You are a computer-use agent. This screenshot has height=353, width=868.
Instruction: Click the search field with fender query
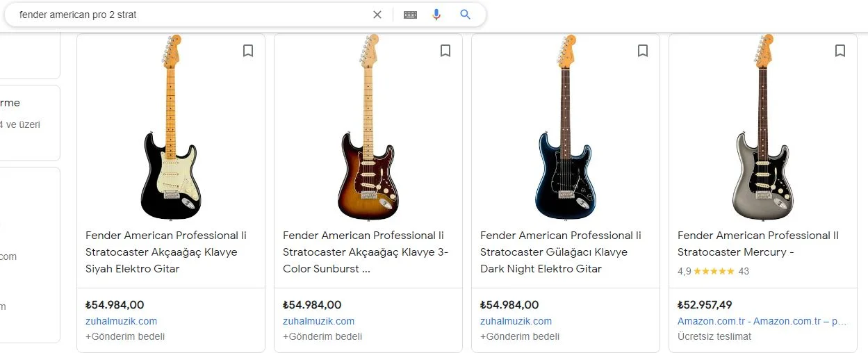point(188,15)
